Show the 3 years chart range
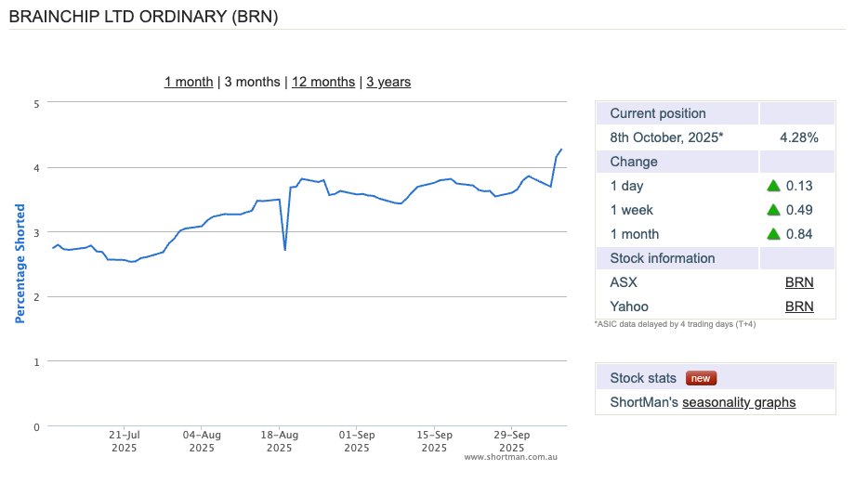Image resolution: width=868 pixels, height=483 pixels. (388, 82)
